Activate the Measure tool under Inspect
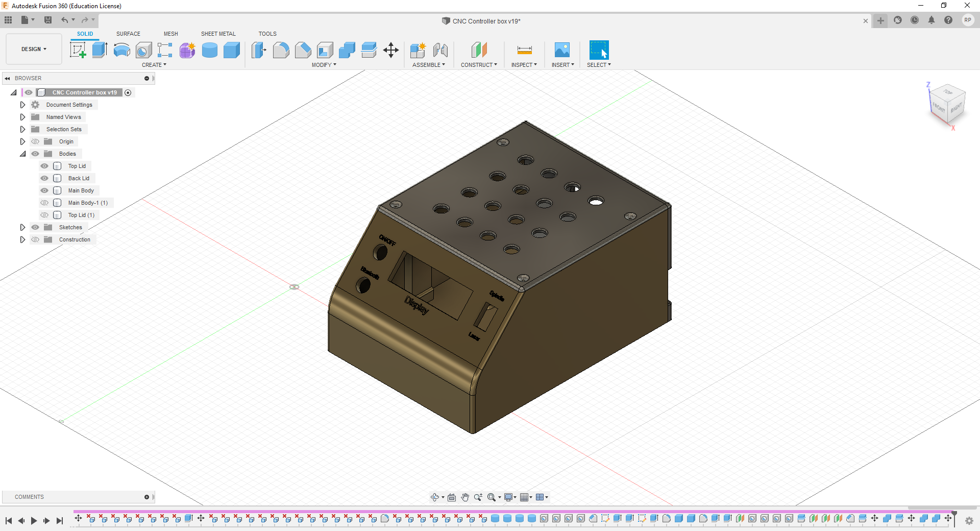Screen dimensions: 980x531 (x=524, y=50)
